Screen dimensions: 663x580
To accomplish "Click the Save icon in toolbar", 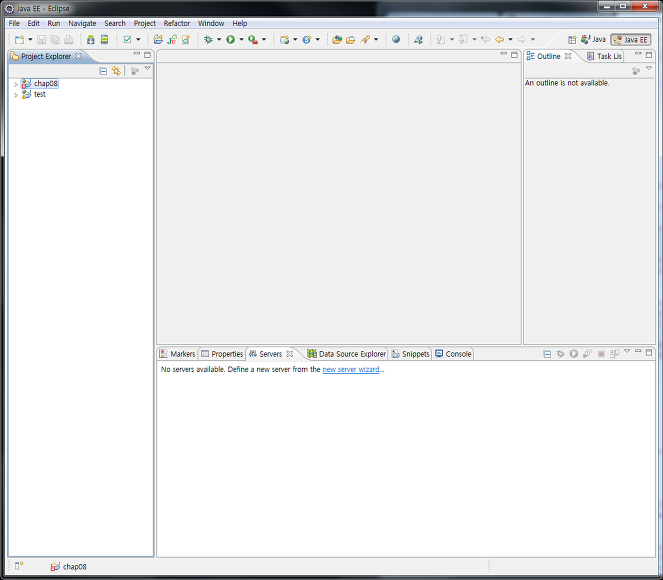I will point(41,40).
